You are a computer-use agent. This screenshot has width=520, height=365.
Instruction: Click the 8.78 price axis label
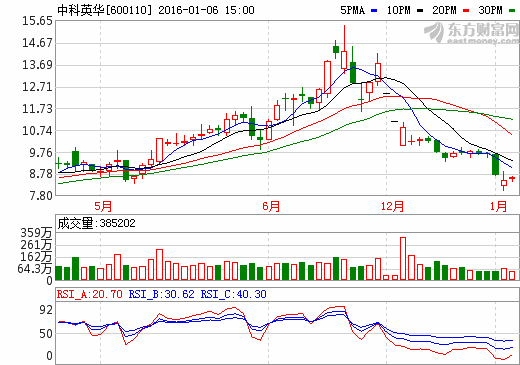(x=41, y=174)
